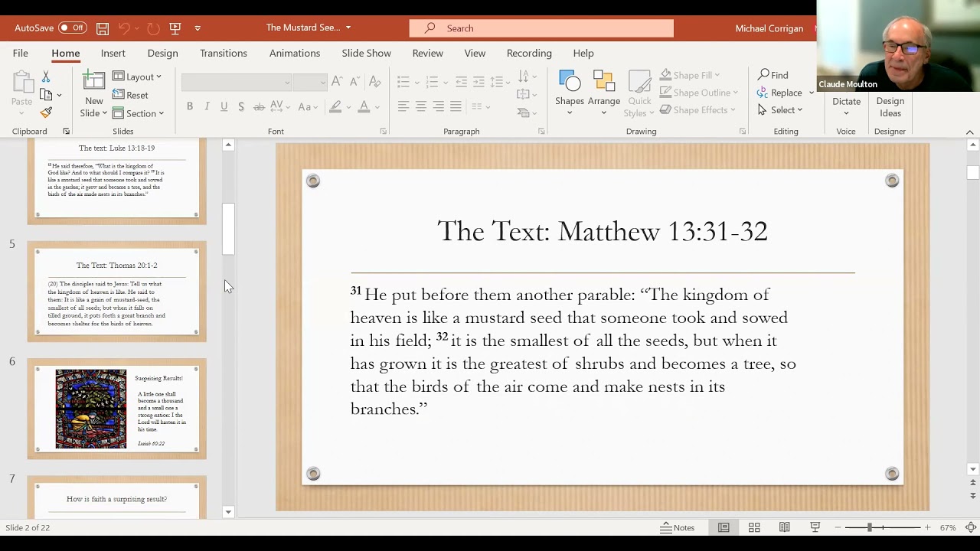This screenshot has width=980, height=551.
Task: Open the Section dropdown
Action: [x=139, y=113]
